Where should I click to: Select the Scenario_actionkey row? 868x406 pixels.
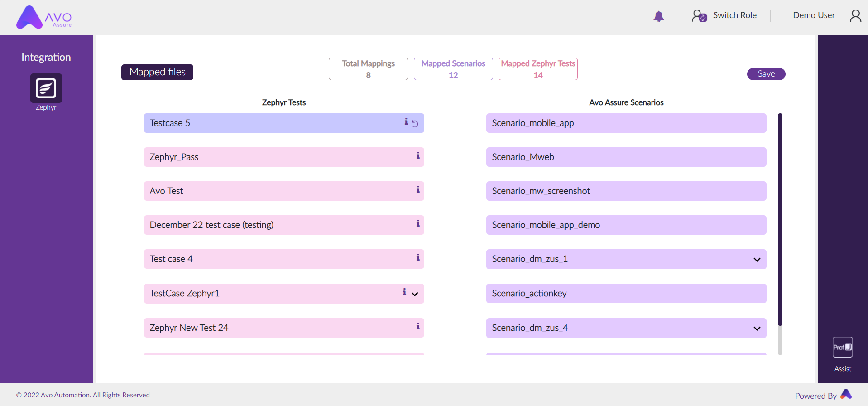coord(626,293)
